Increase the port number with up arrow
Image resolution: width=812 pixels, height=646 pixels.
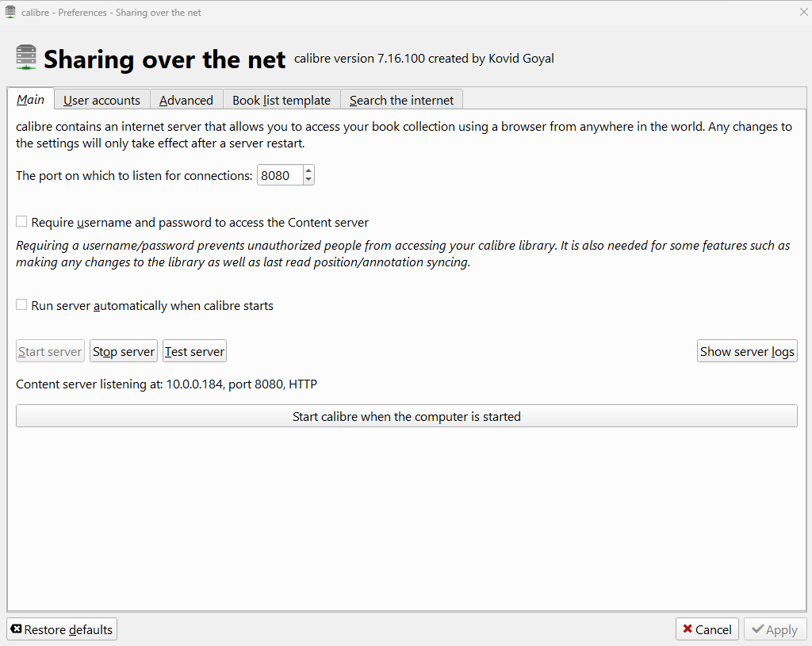pos(308,170)
